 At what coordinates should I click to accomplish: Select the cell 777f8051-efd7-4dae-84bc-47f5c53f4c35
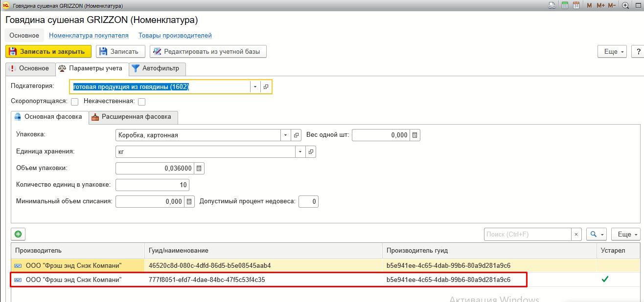263,280
